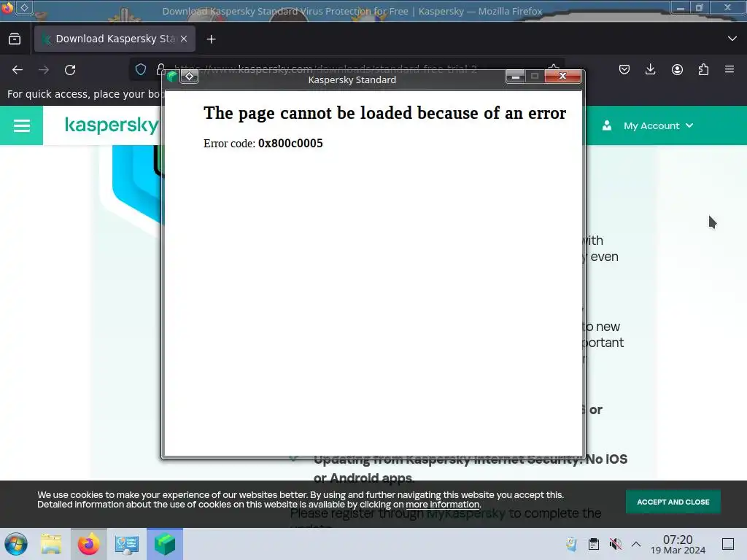
Task: Close the Download Kaspersky tab
Action: 184,39
